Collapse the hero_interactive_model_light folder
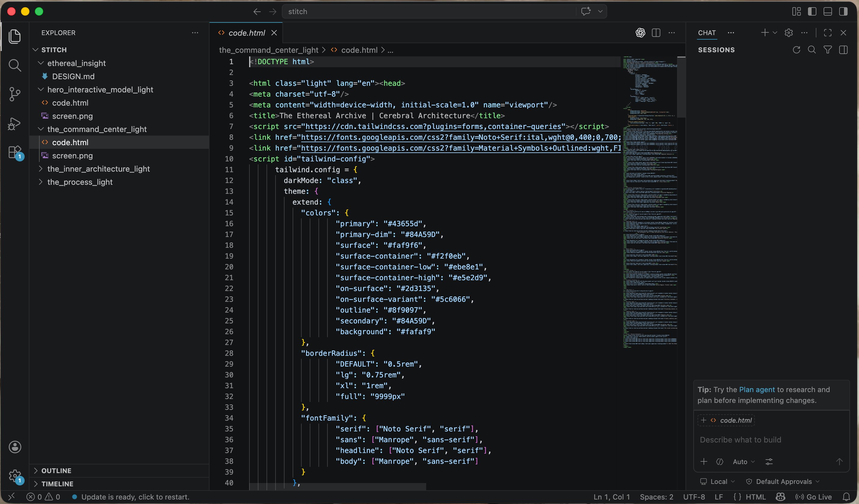 pyautogui.click(x=41, y=89)
